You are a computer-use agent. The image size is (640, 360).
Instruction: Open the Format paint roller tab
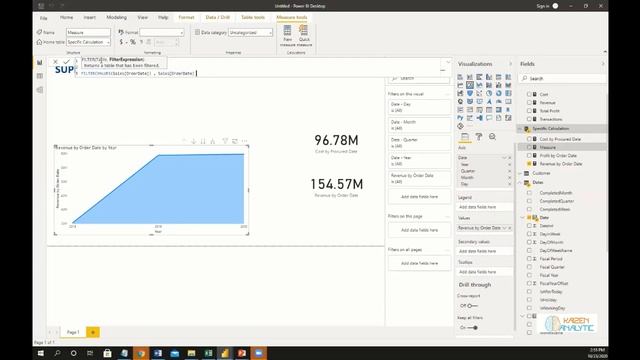point(478,137)
